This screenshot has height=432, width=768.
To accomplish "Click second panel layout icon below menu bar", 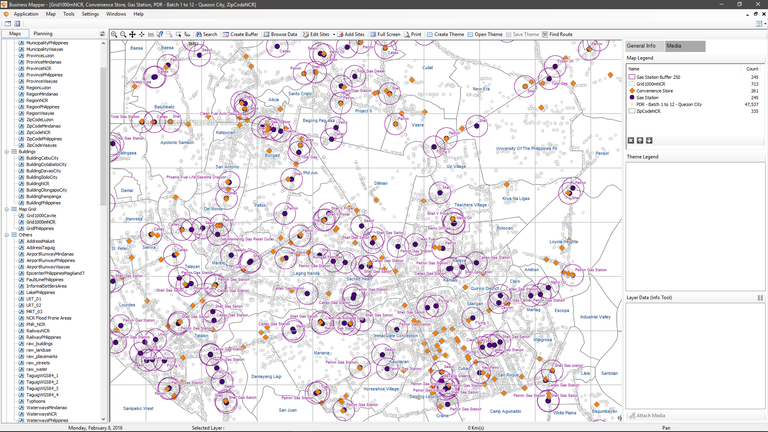I will (x=17, y=24).
